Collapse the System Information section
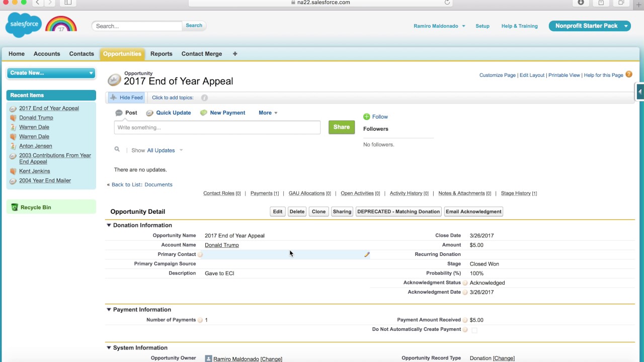This screenshot has height=362, width=644. point(109,348)
